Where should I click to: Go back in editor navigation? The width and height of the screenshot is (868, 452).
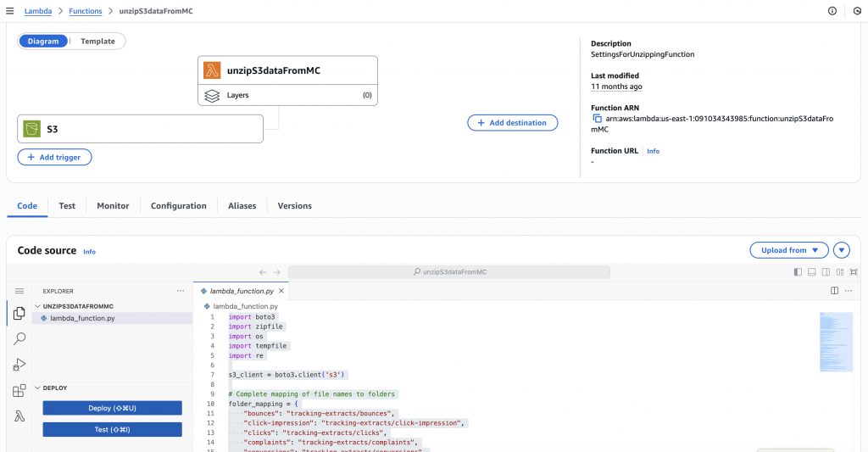pos(263,272)
